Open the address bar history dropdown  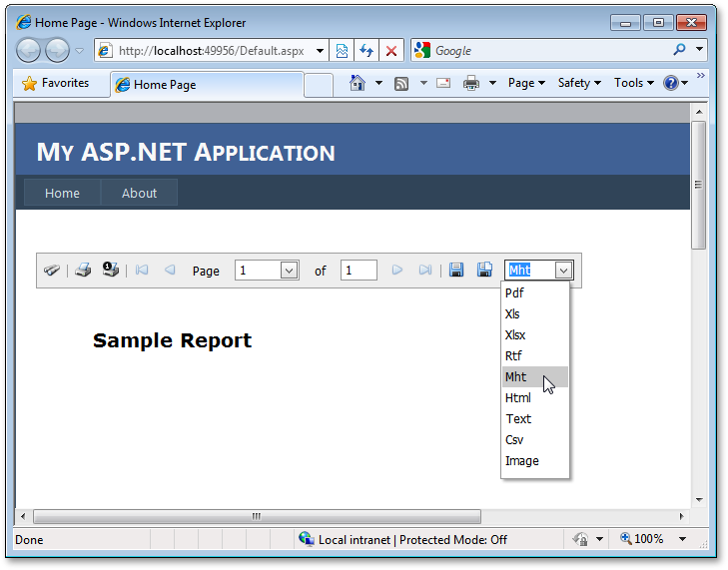(x=320, y=50)
